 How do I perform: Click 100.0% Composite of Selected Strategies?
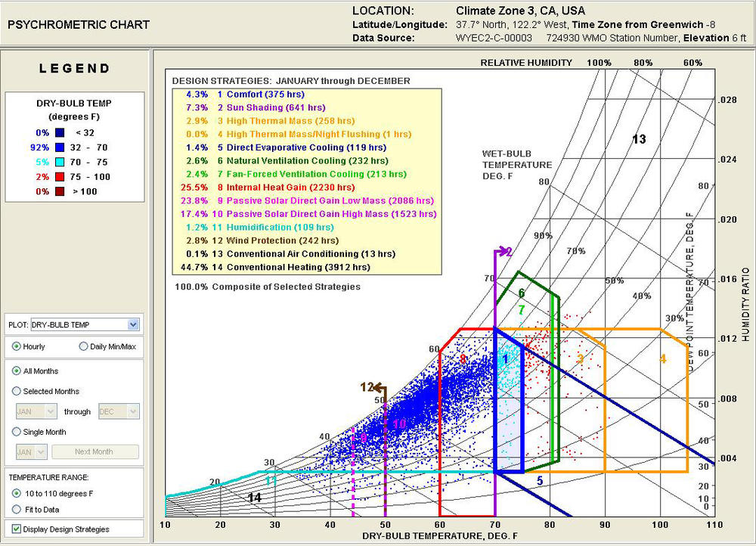268,287
